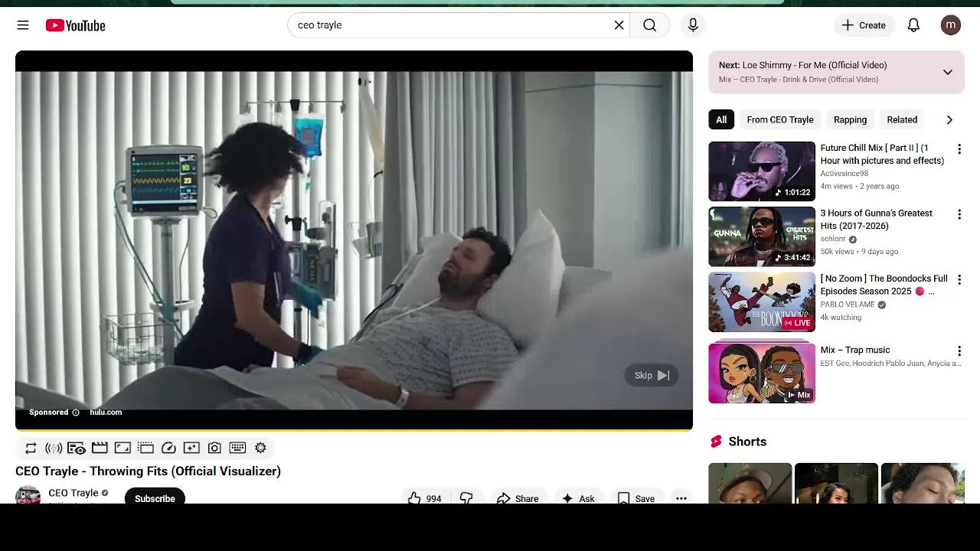Expand the Next up mix panel chevron
Screen dimensions: 980x551
(947, 72)
